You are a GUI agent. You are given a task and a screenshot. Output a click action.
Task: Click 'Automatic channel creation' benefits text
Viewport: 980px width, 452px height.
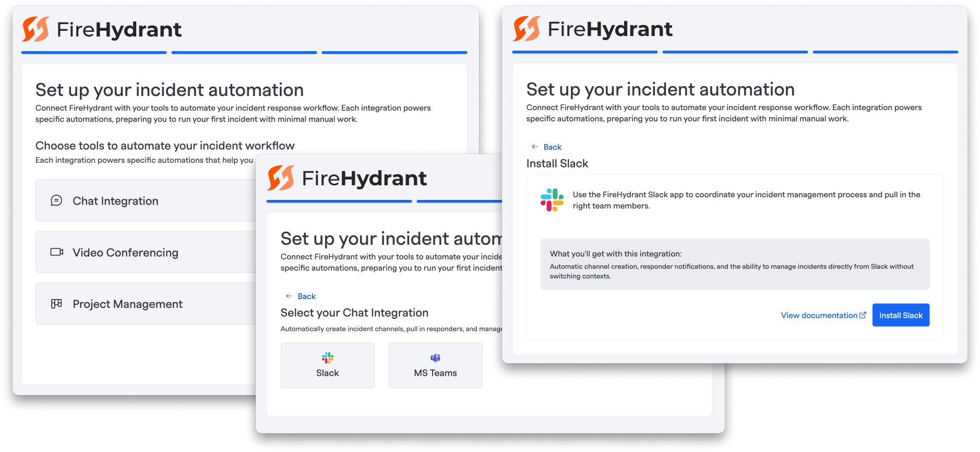tap(732, 271)
